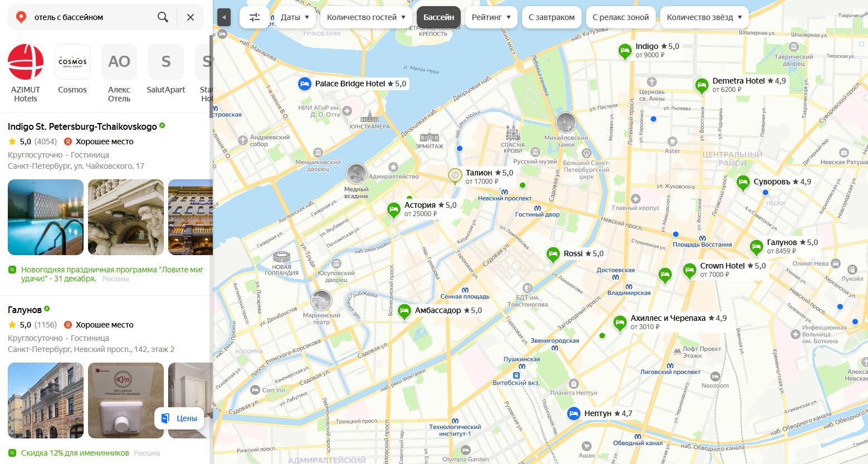Select the Талион hotel marker

pos(455,176)
